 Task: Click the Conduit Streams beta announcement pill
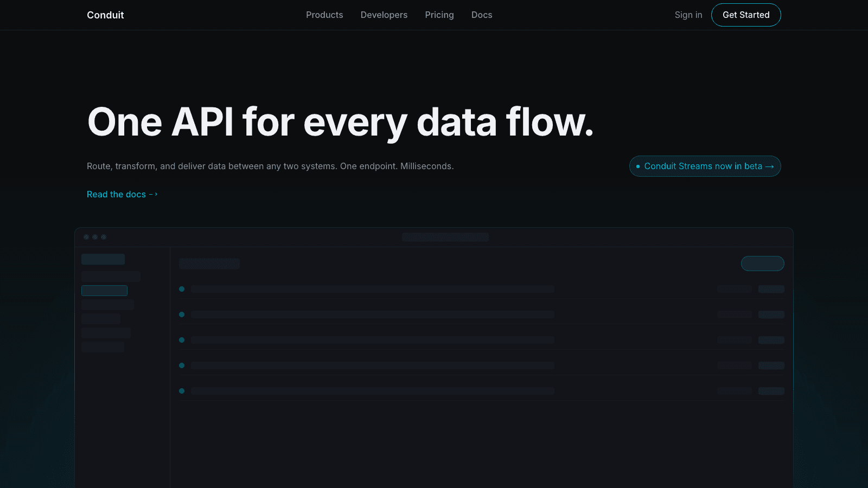pyautogui.click(x=705, y=166)
